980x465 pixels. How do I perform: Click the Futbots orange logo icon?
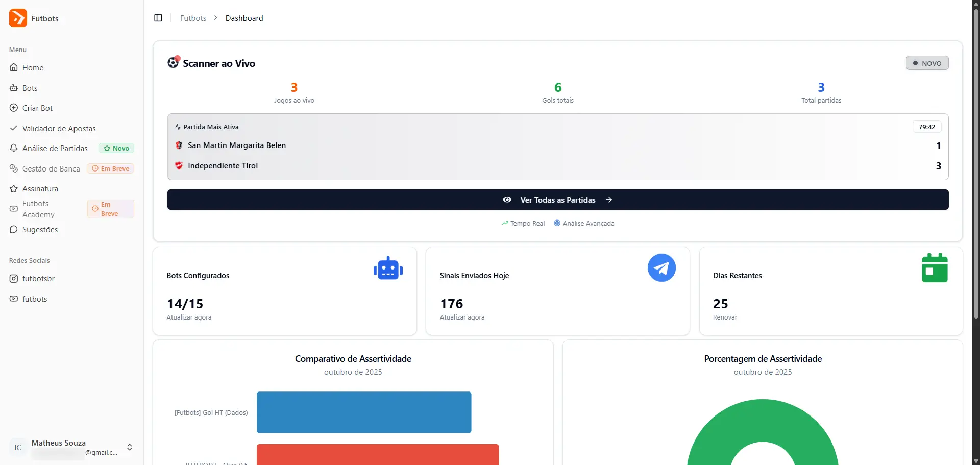18,18
